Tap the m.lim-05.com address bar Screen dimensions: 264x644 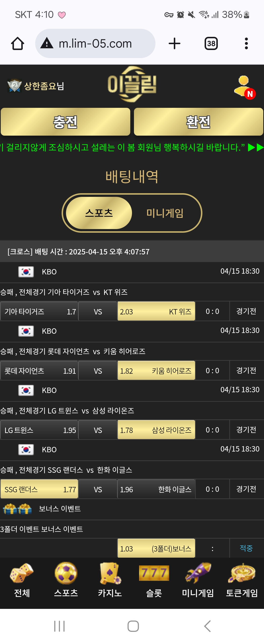click(95, 44)
